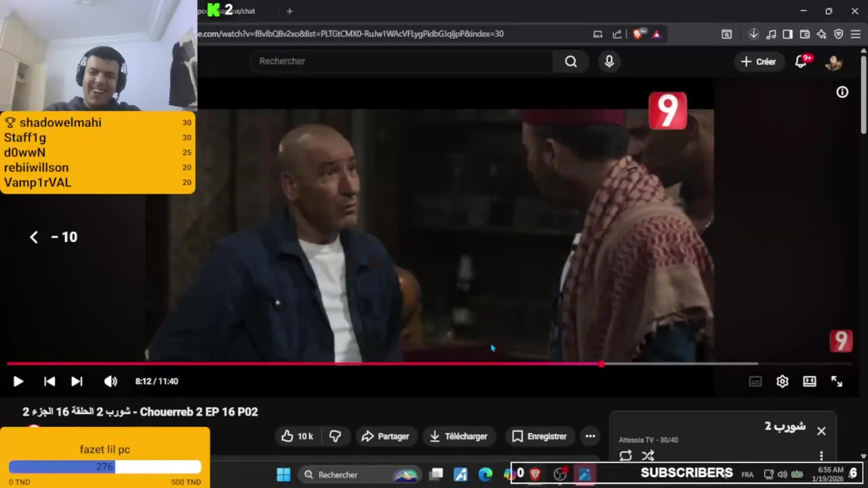Open video settings gear

pos(783,382)
